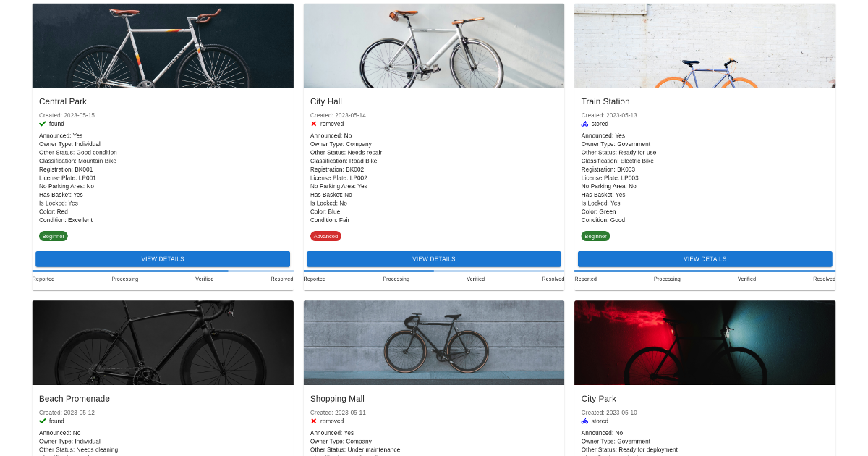Click the Verified step under Train Station card
The height and width of the screenshot is (456, 868).
click(746, 279)
